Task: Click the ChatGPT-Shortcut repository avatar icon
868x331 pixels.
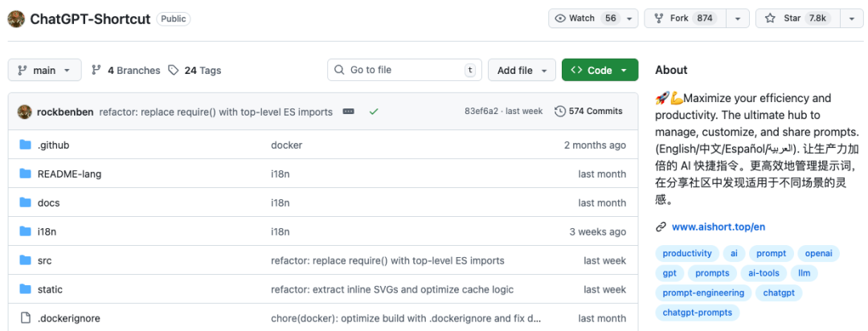Action: tap(16, 18)
